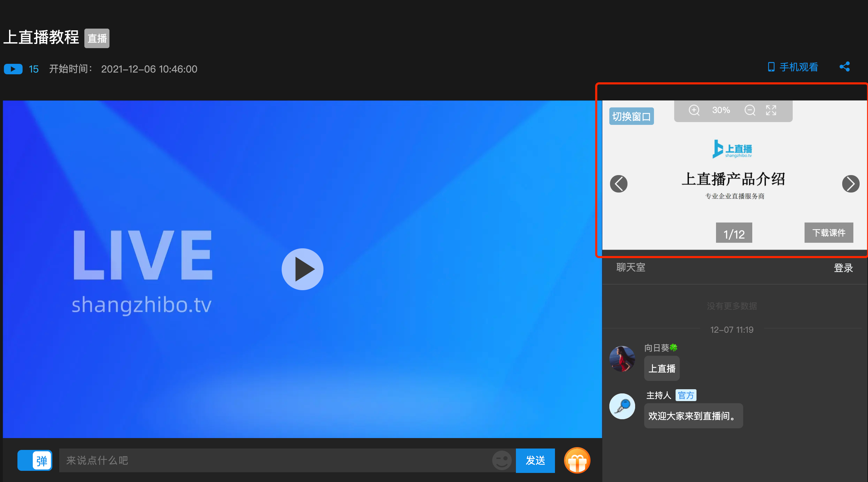Viewport: 868px width, 482px height.
Task: Go to the next slide
Action: (x=851, y=184)
